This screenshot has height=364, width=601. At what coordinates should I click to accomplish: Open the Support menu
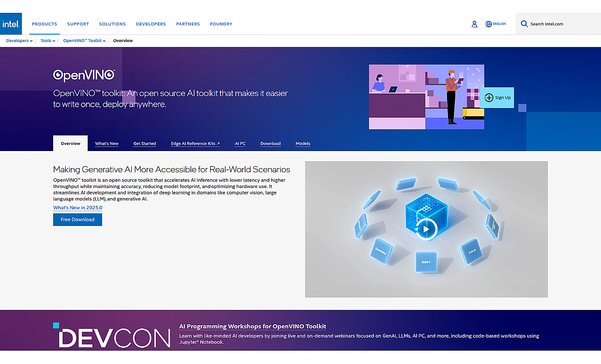[x=78, y=24]
